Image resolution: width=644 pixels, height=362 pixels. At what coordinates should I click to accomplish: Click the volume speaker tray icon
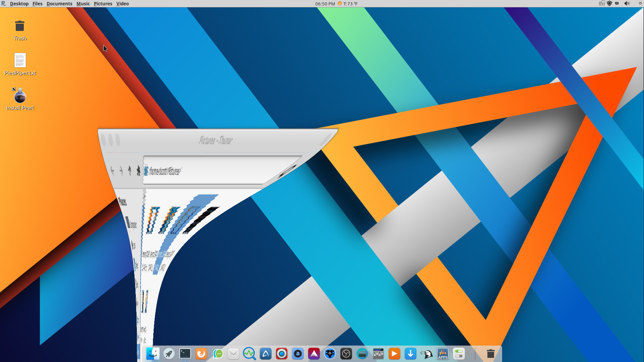pyautogui.click(x=627, y=4)
